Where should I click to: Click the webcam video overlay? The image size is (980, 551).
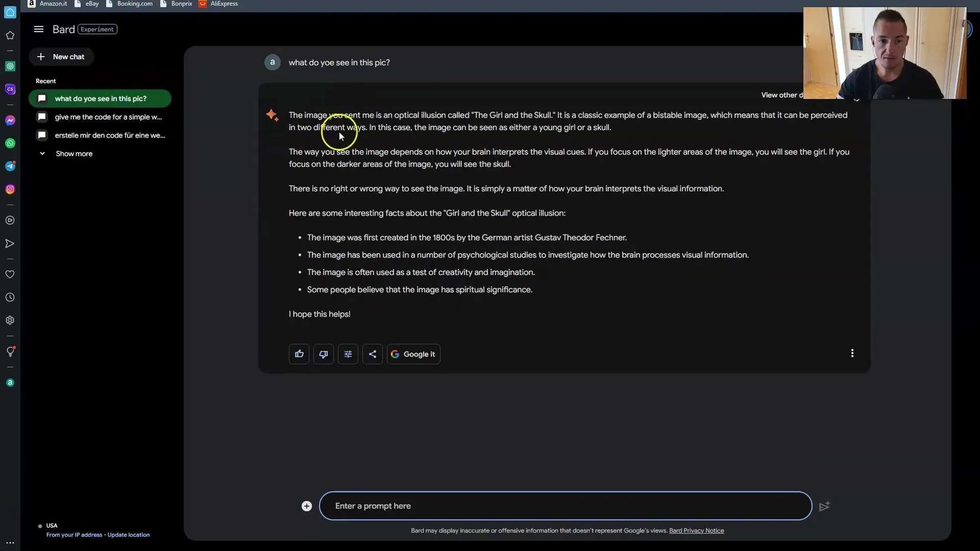point(885,53)
